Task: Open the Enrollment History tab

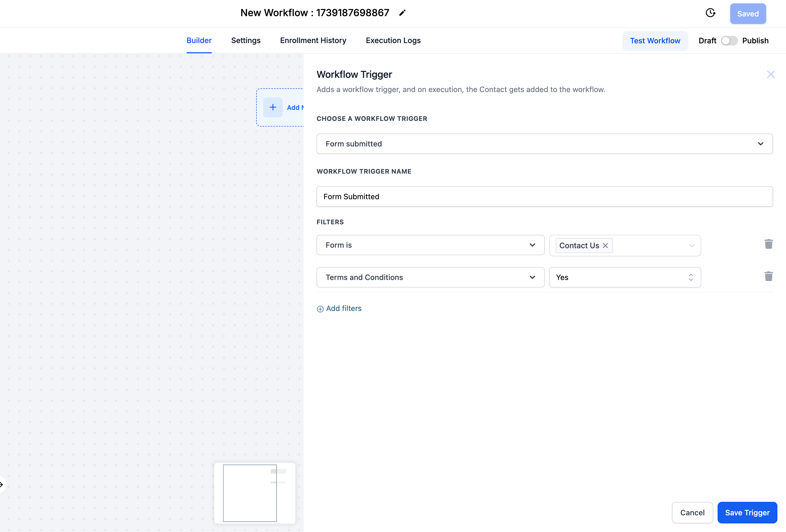Action: point(313,41)
